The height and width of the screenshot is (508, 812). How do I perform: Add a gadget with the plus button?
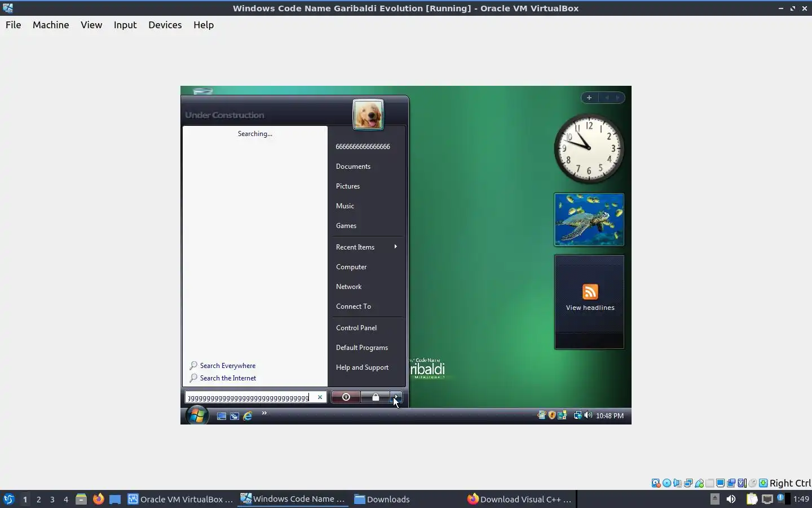(589, 98)
